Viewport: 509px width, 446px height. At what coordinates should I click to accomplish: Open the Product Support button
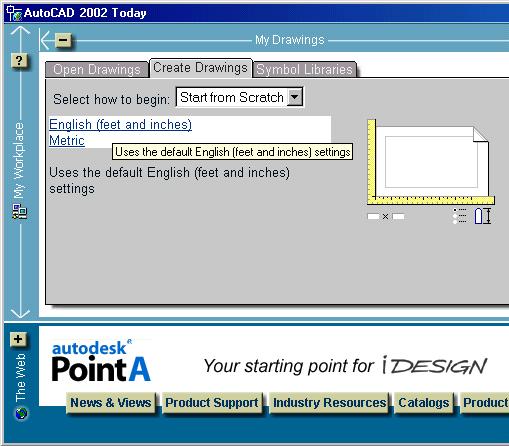click(x=212, y=403)
